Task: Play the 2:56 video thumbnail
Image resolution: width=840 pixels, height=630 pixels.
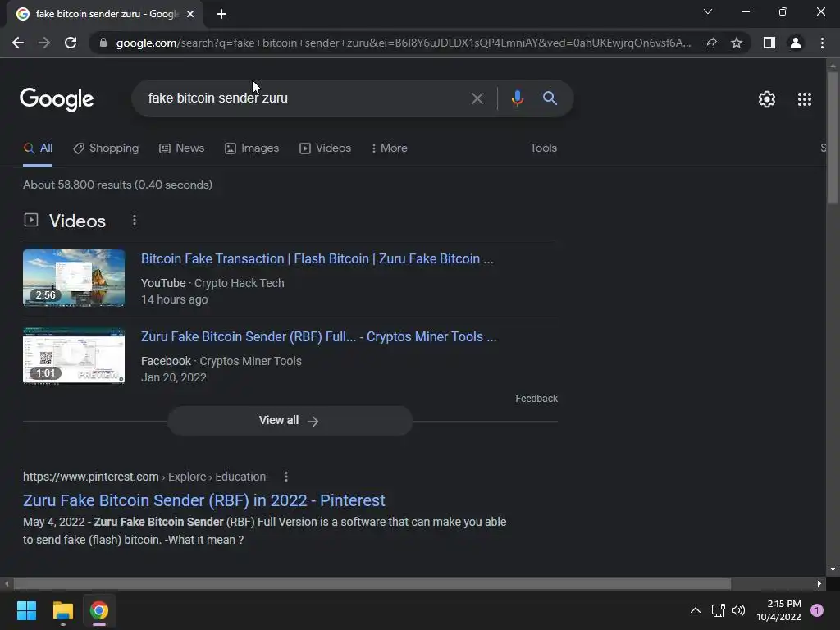Action: [74, 278]
